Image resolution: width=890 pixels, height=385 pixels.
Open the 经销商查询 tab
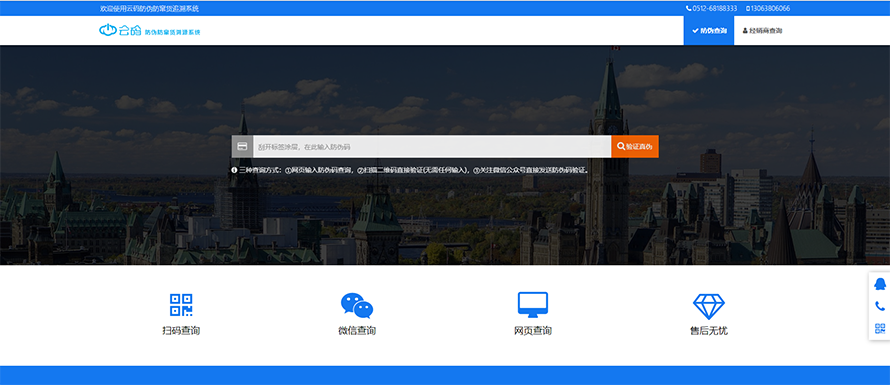point(762,31)
